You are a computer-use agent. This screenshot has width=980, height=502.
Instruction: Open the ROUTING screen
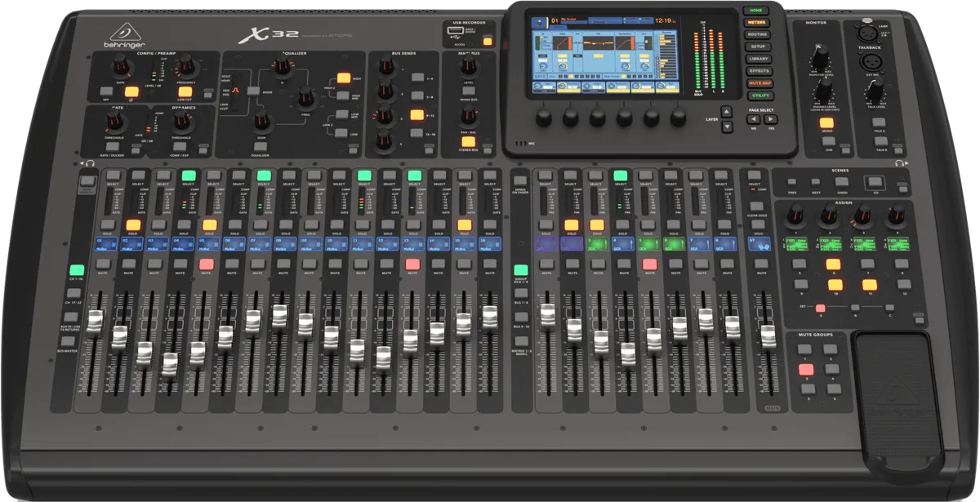(759, 35)
